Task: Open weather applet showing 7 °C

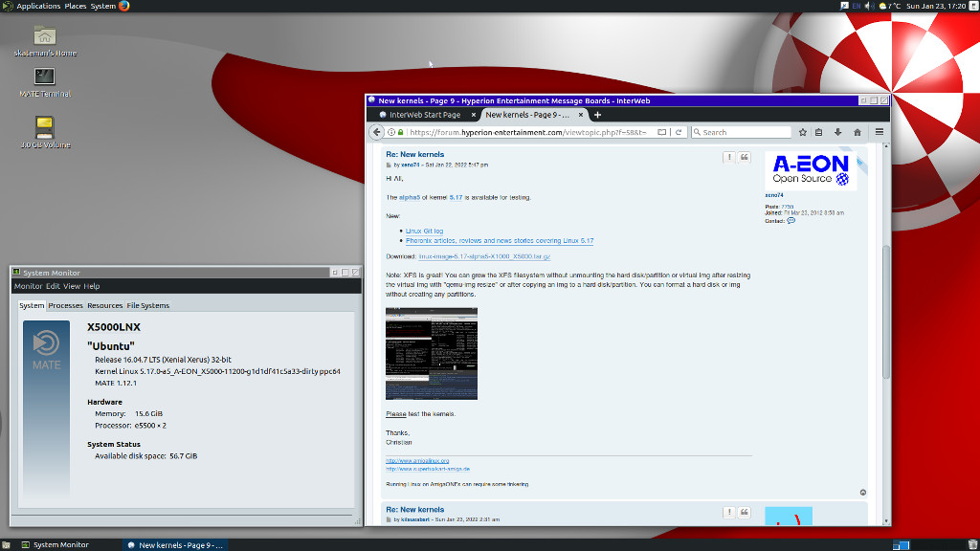Action: (x=890, y=6)
